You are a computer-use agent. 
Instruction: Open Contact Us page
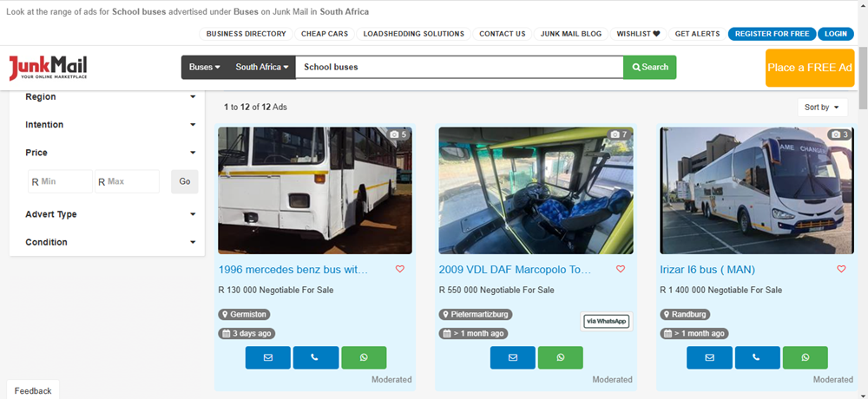[502, 34]
